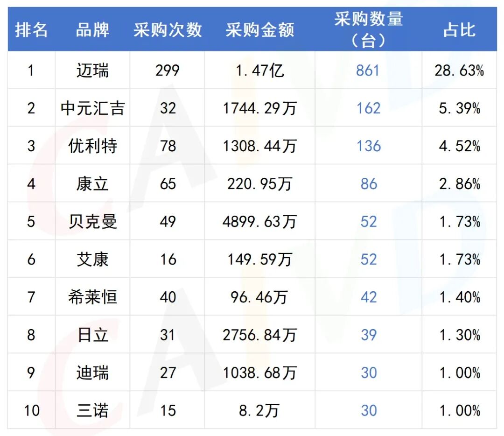Click rank number 10
This screenshot has height=436, width=504.
[32, 411]
